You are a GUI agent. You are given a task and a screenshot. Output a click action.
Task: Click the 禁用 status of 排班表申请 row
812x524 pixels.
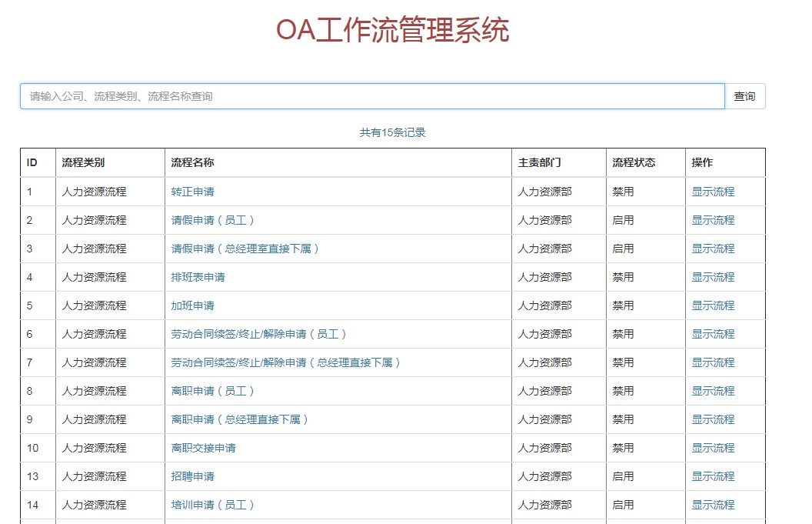tap(623, 277)
